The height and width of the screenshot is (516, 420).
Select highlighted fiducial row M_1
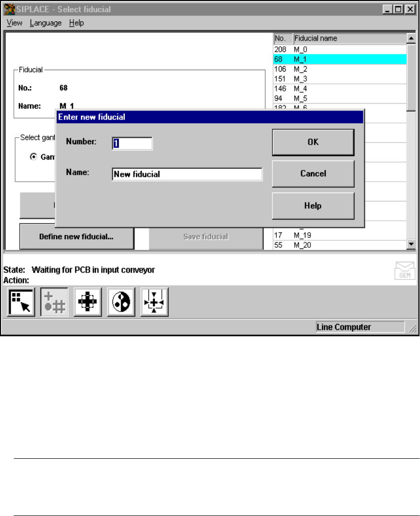(x=340, y=59)
